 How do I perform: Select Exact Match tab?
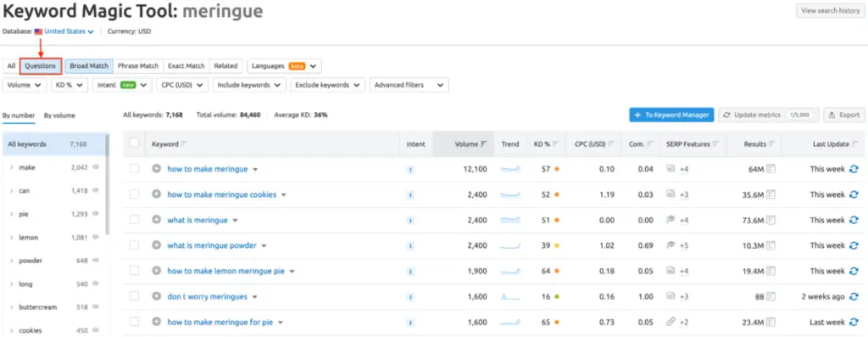pyautogui.click(x=186, y=66)
